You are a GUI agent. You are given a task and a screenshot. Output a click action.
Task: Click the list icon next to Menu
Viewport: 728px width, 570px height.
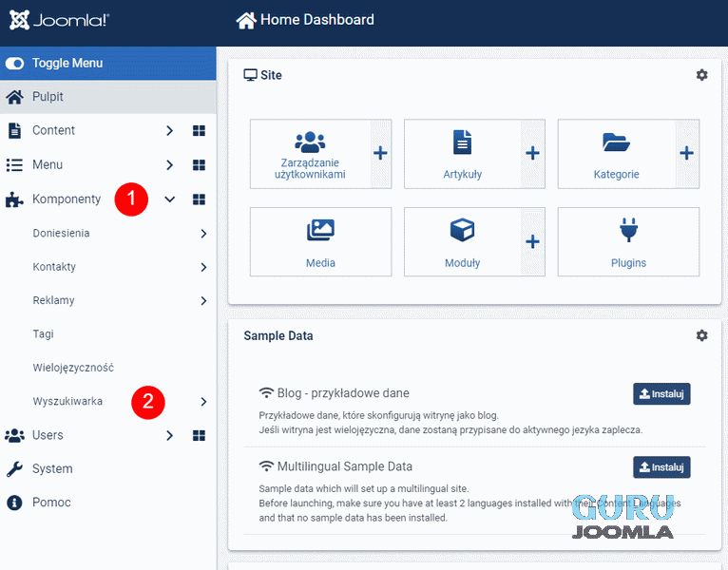(x=14, y=165)
